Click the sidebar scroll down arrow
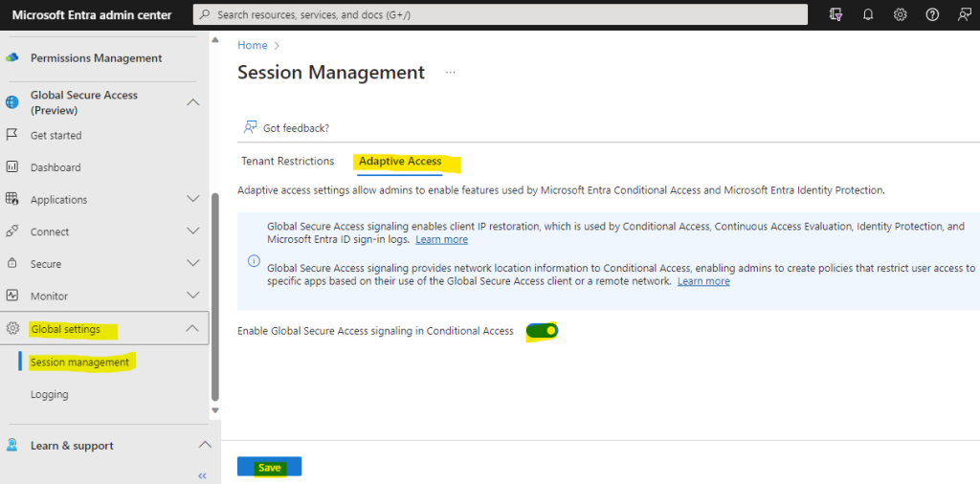 (215, 410)
